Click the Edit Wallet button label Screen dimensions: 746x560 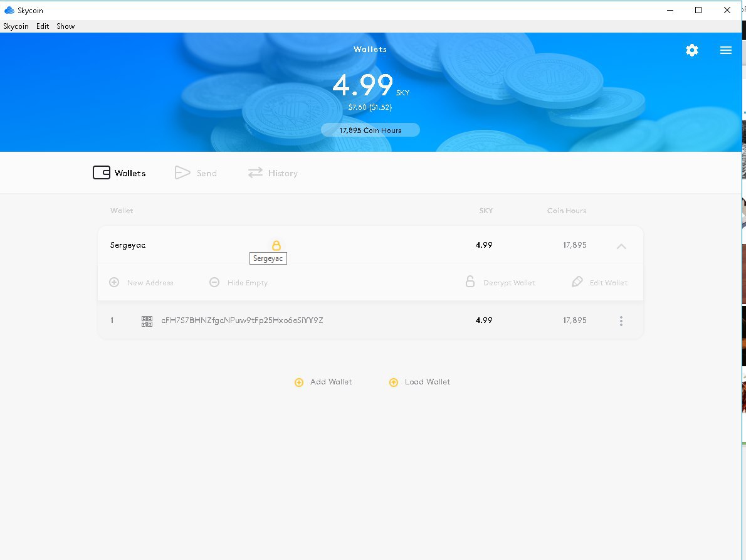609,283
